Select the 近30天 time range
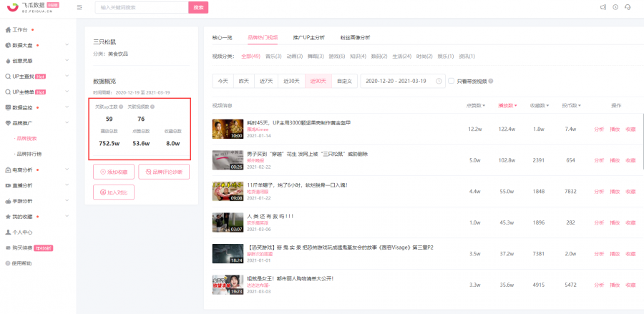 (291, 82)
